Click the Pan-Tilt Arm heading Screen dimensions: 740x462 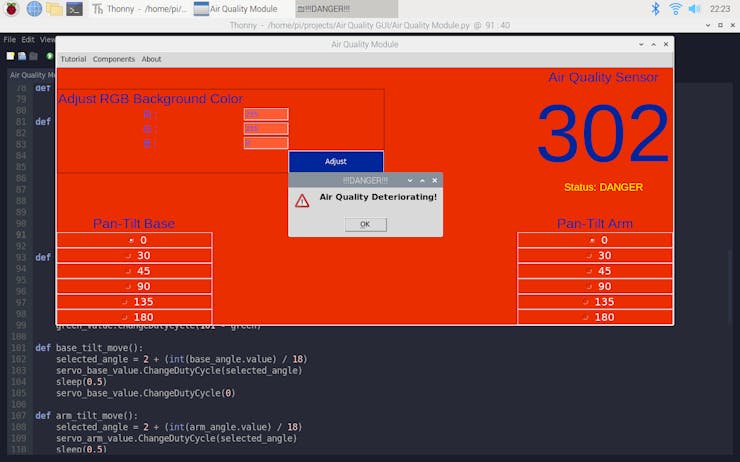(x=595, y=223)
